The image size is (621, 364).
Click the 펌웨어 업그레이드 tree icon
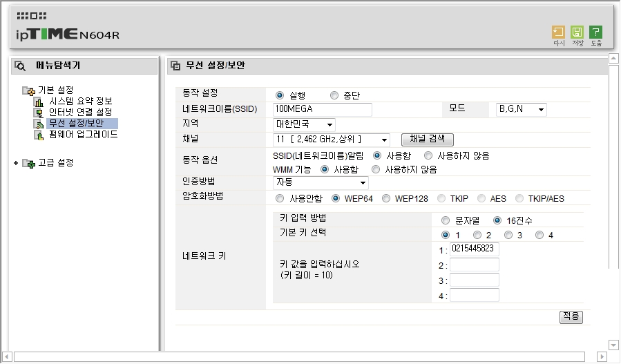[39, 135]
